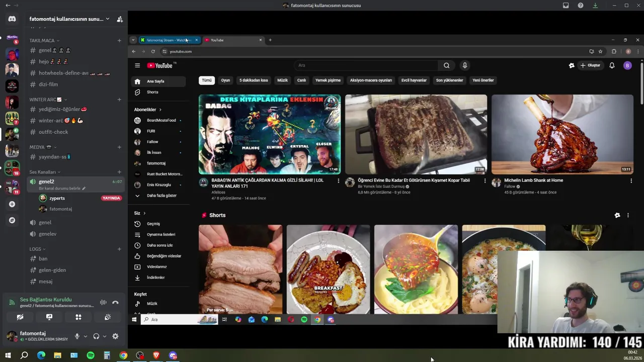
Task: Open Discord user settings gear
Action: point(115,336)
